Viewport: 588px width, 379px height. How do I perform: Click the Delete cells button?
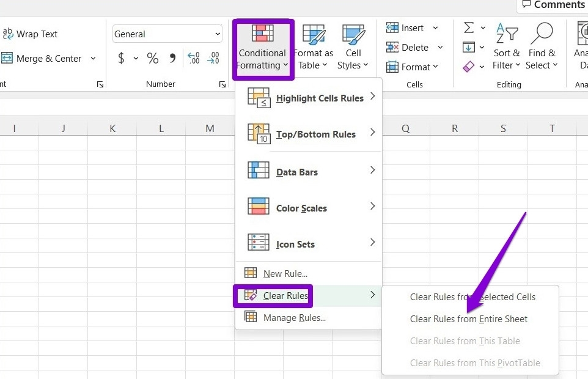[407, 48]
